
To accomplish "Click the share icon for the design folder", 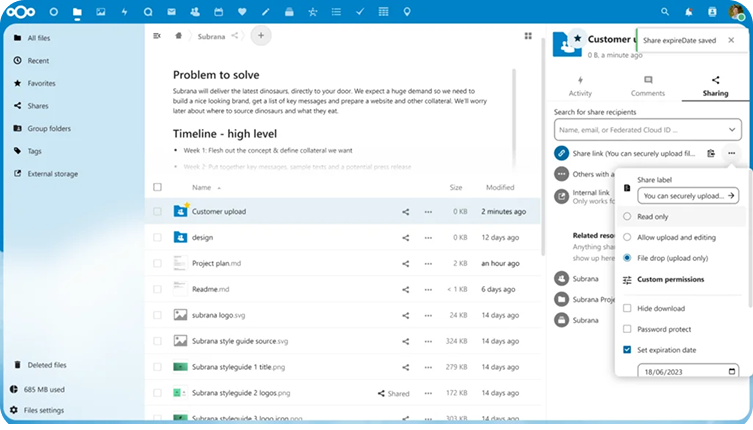I will (405, 237).
